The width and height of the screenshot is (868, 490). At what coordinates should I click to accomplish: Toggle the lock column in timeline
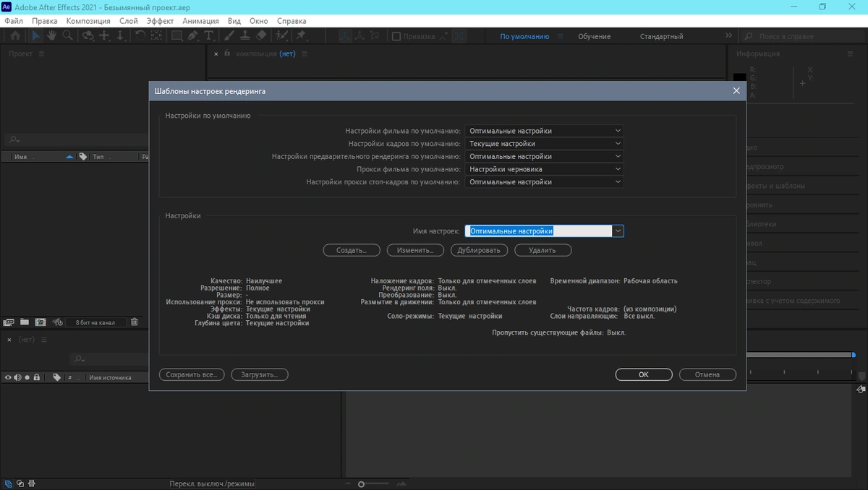tap(36, 377)
